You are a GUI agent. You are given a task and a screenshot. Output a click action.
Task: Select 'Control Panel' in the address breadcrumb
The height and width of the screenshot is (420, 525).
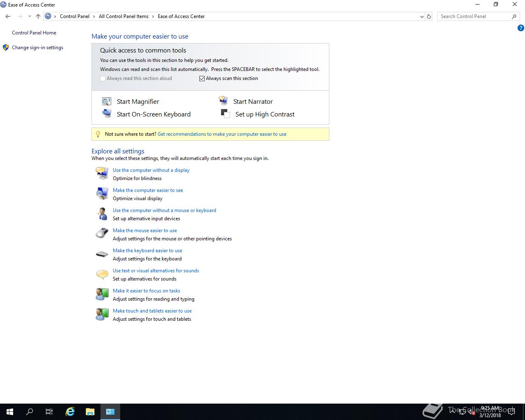[75, 16]
